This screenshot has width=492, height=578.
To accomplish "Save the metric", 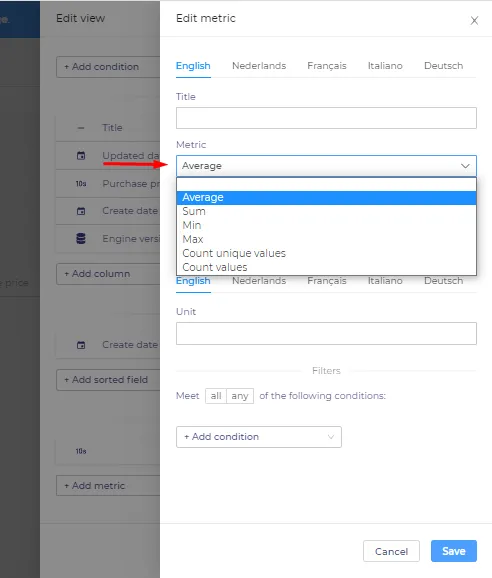I will click(454, 551).
